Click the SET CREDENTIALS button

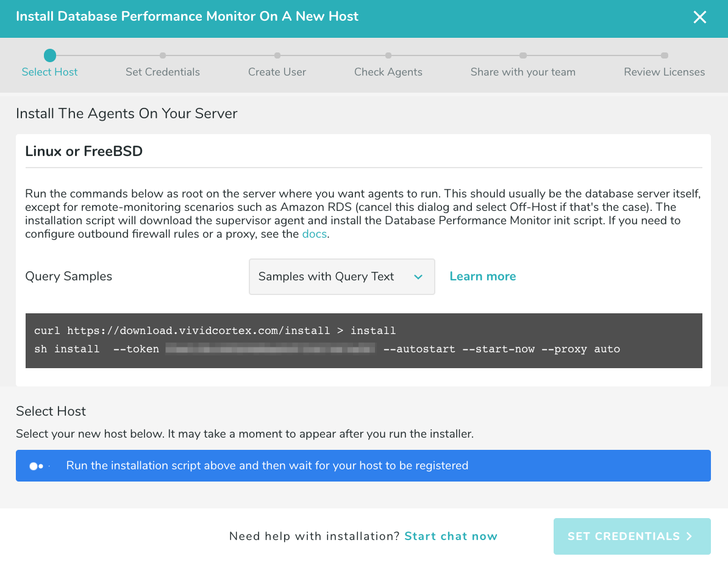[632, 536]
